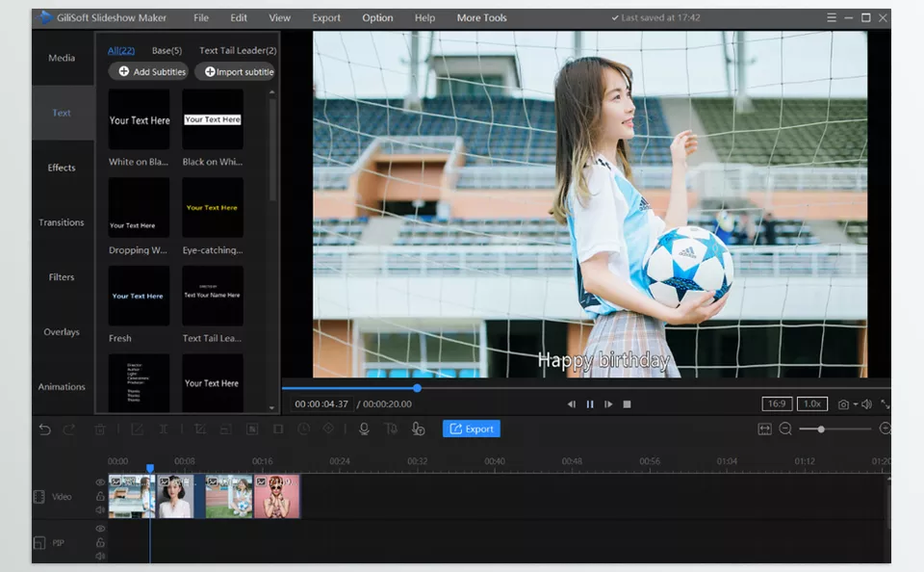The width and height of the screenshot is (924, 572).
Task: Select the Base(5) text category
Action: click(167, 51)
